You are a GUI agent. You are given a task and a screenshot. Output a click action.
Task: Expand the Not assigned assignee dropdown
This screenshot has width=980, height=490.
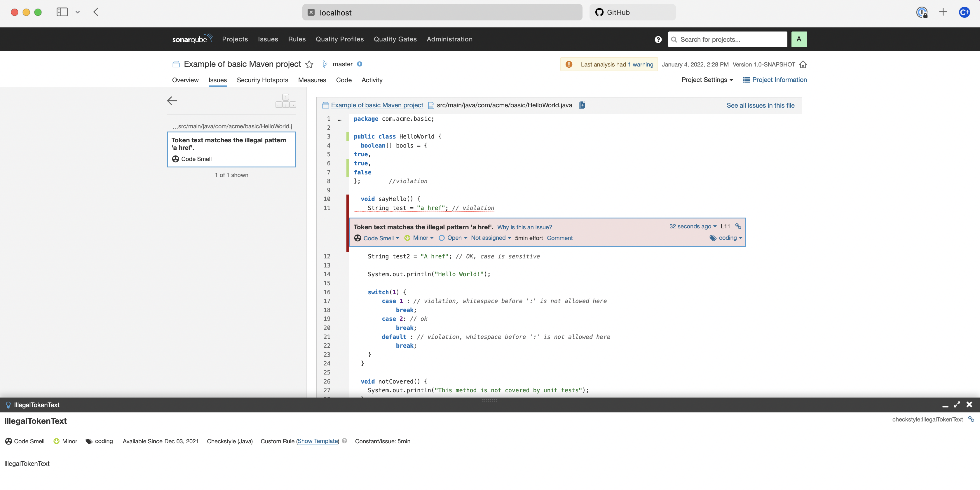pyautogui.click(x=491, y=238)
